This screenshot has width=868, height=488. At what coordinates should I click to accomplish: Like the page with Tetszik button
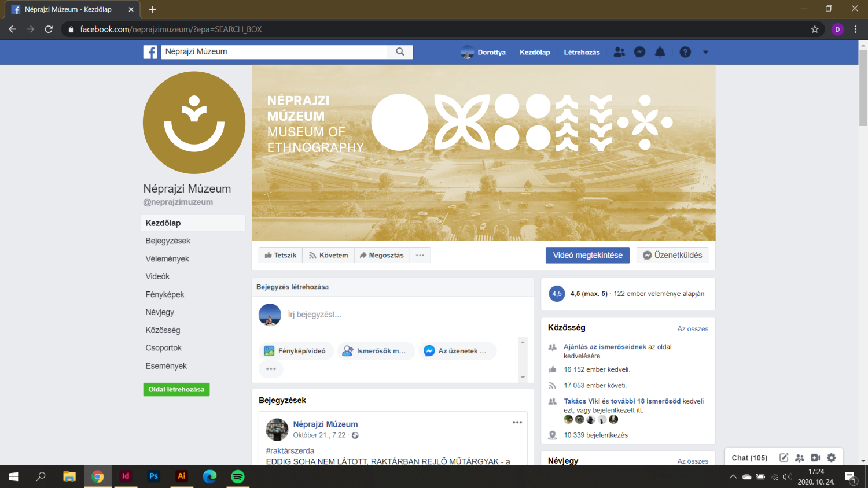281,255
